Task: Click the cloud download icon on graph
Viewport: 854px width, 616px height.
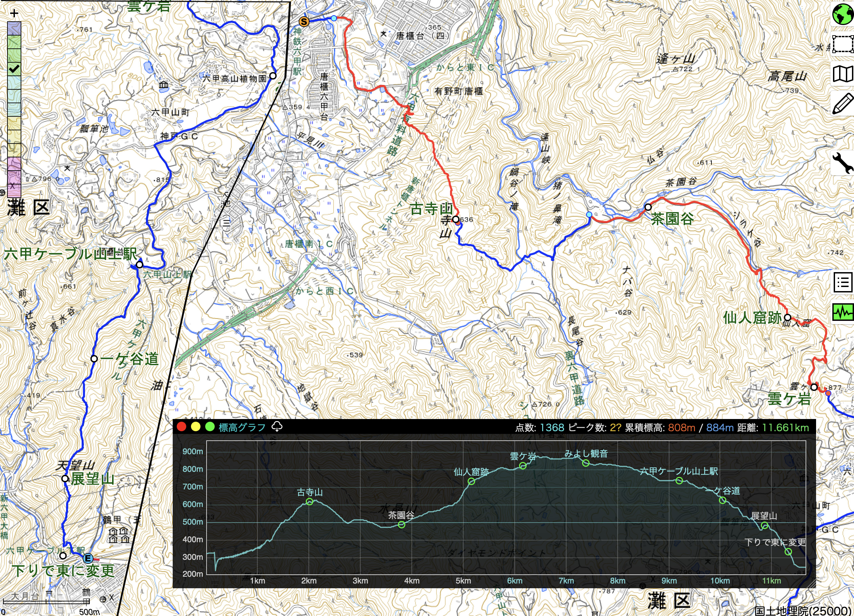Action: (277, 427)
